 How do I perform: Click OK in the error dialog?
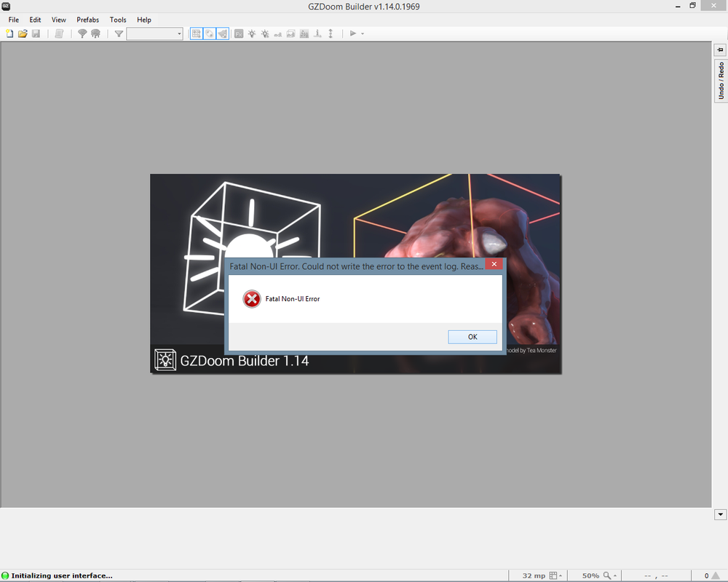tap(472, 337)
